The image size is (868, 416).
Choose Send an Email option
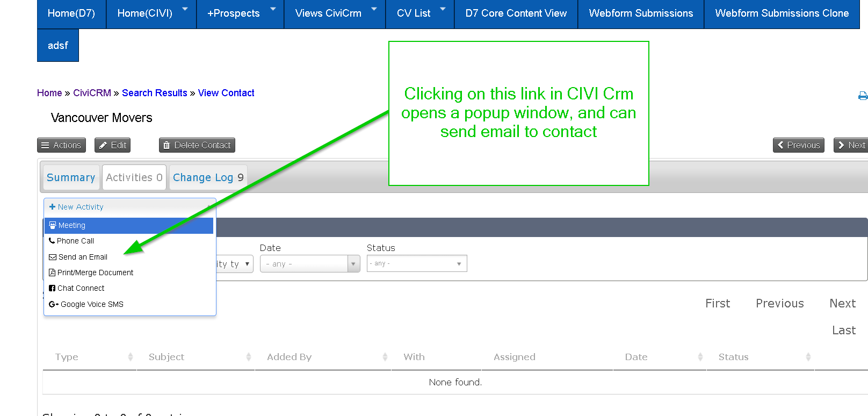click(129, 257)
